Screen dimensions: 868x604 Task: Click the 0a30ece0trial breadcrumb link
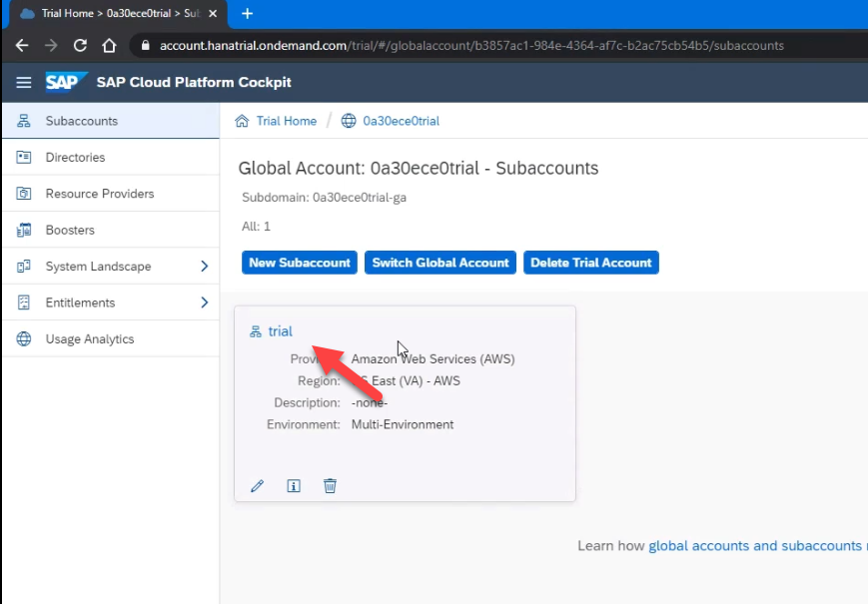coord(401,121)
